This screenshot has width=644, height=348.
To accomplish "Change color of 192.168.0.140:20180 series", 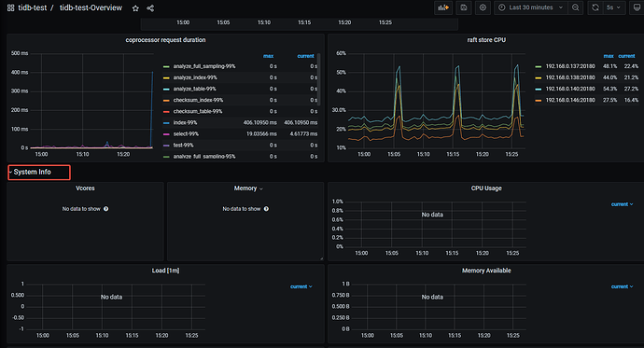I will coord(538,89).
